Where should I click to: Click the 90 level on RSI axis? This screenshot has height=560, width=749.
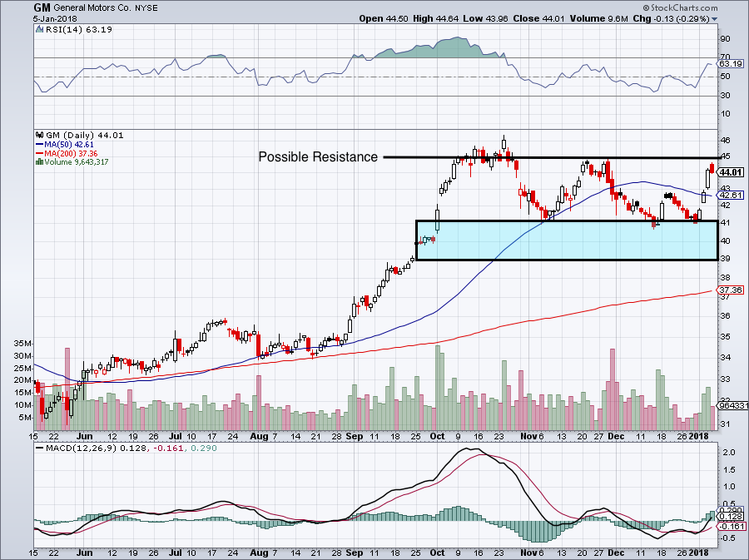(725, 39)
